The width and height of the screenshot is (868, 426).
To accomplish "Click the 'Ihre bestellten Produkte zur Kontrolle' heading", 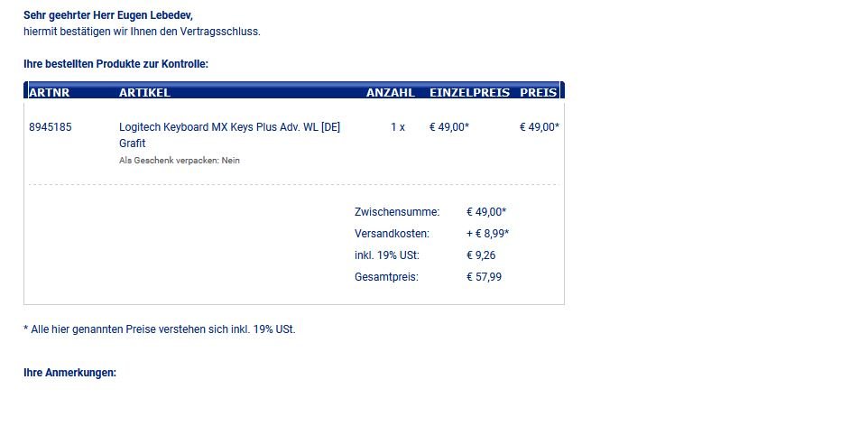I will [x=116, y=64].
